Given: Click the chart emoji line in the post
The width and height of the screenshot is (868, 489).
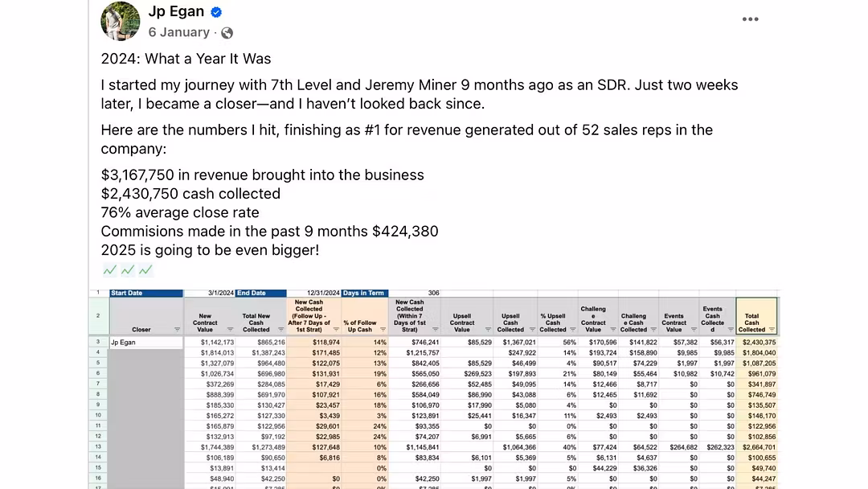Looking at the screenshot, I should 127,270.
